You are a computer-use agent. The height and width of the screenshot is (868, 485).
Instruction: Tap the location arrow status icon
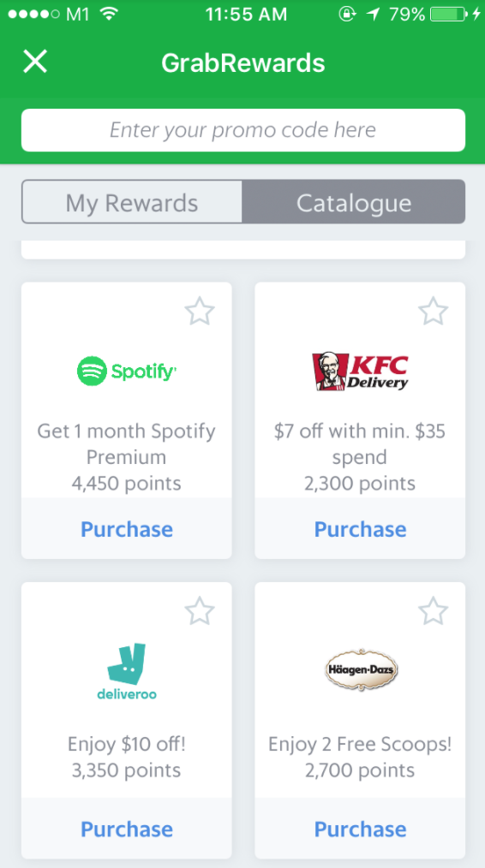coord(374,14)
